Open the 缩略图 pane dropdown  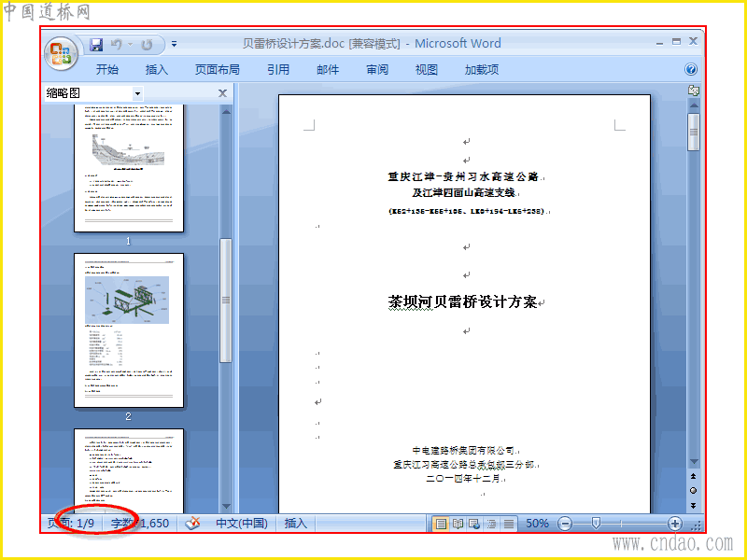tap(137, 93)
